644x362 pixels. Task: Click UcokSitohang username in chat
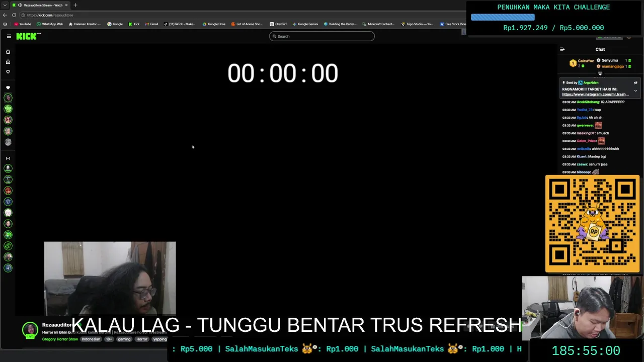pyautogui.click(x=588, y=102)
